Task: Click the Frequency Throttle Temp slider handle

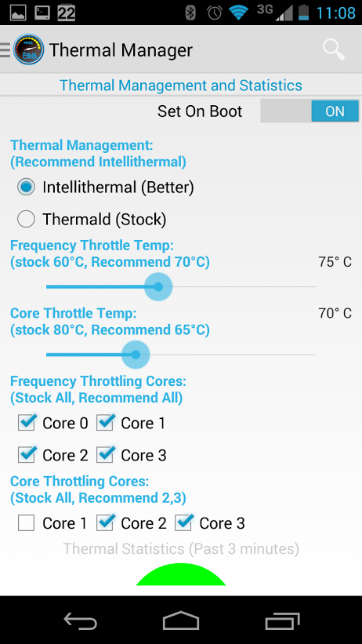Action: coord(158,286)
